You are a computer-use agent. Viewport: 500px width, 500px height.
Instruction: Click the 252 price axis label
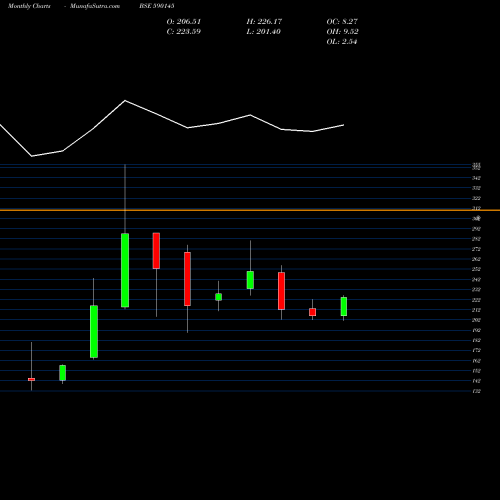tap(476, 269)
